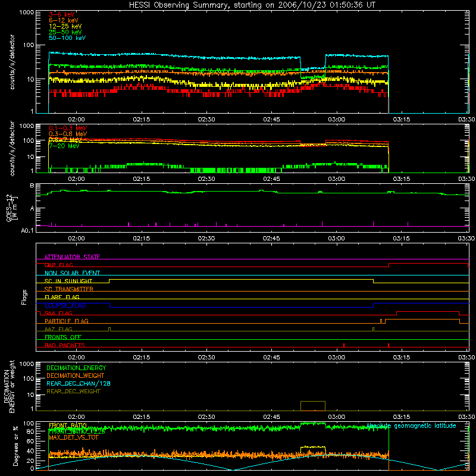Click the HESSI Observing Summary plot title

pyautogui.click(x=252, y=5)
